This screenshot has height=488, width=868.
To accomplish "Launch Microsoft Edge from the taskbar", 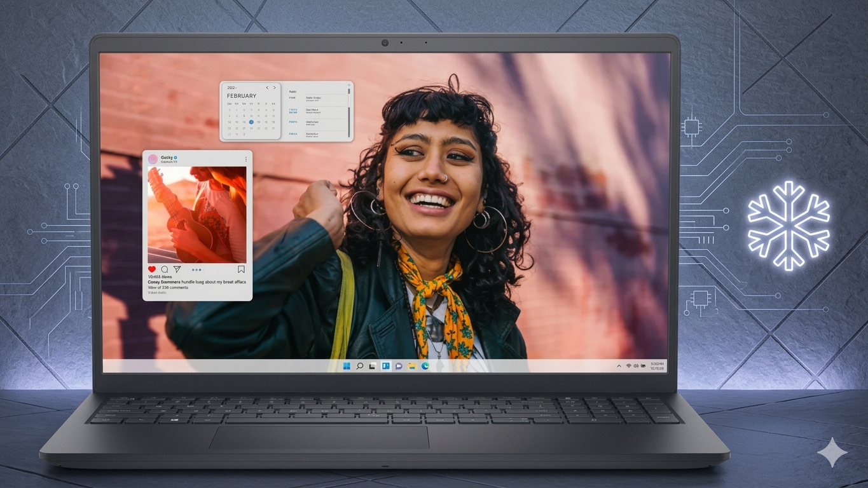I will pos(425,366).
